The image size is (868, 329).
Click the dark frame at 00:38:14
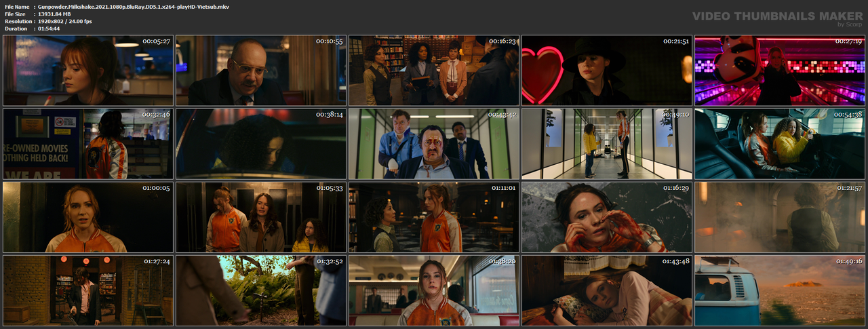click(260, 144)
